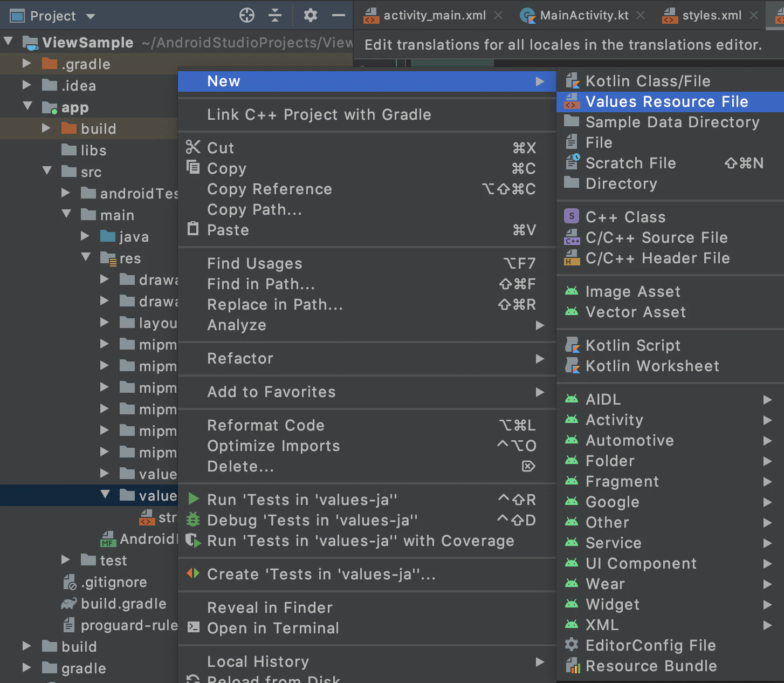Click the Run with Coverage shield icon
Screen dimensions: 784x683
193,540
